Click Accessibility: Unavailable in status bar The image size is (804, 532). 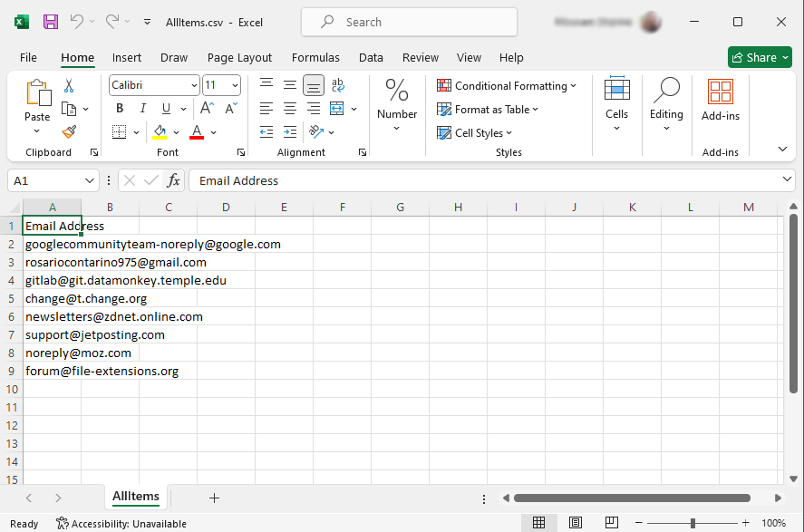pos(121,523)
